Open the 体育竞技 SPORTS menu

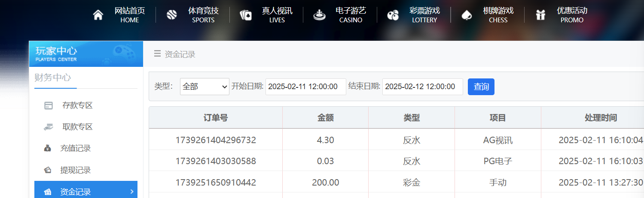203,15
